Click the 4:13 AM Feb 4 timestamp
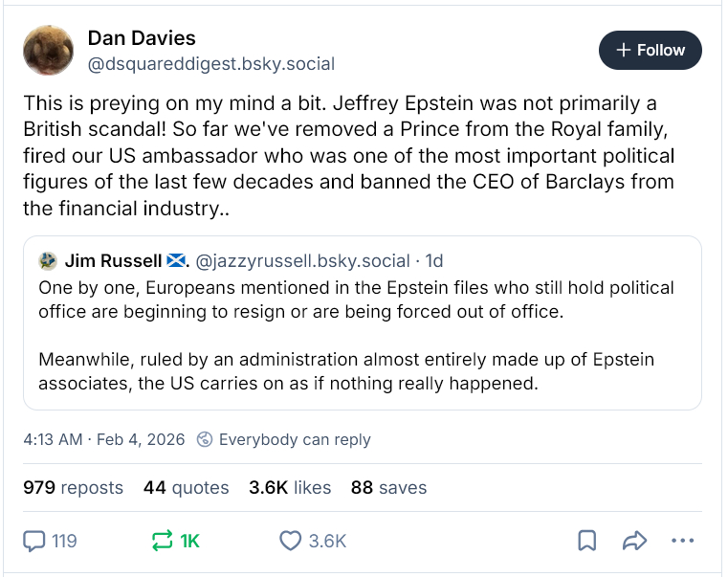 click(103, 440)
